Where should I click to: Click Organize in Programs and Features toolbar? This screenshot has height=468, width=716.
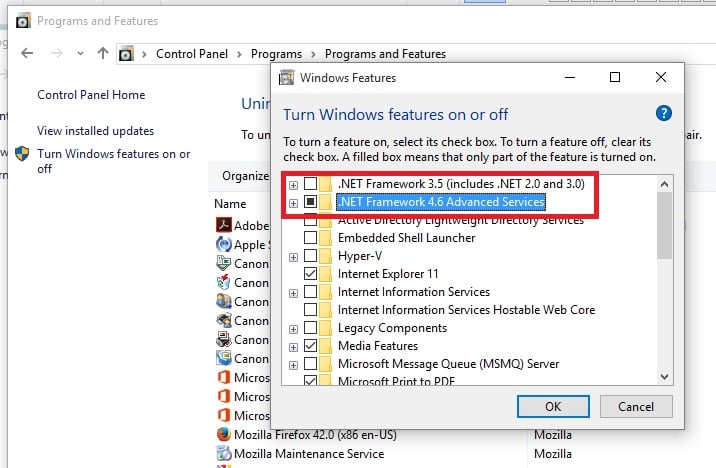click(x=246, y=176)
